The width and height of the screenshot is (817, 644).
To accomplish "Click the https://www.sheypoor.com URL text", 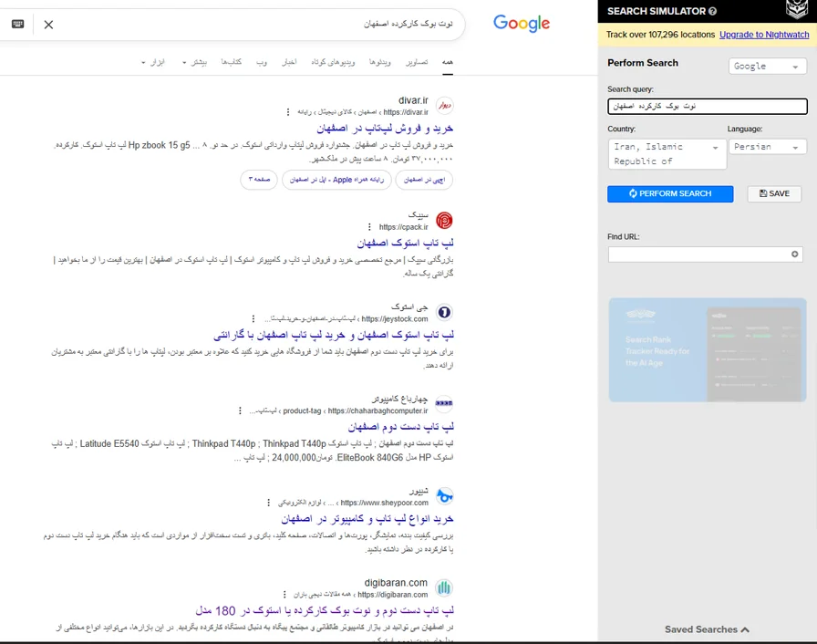I will point(385,503).
